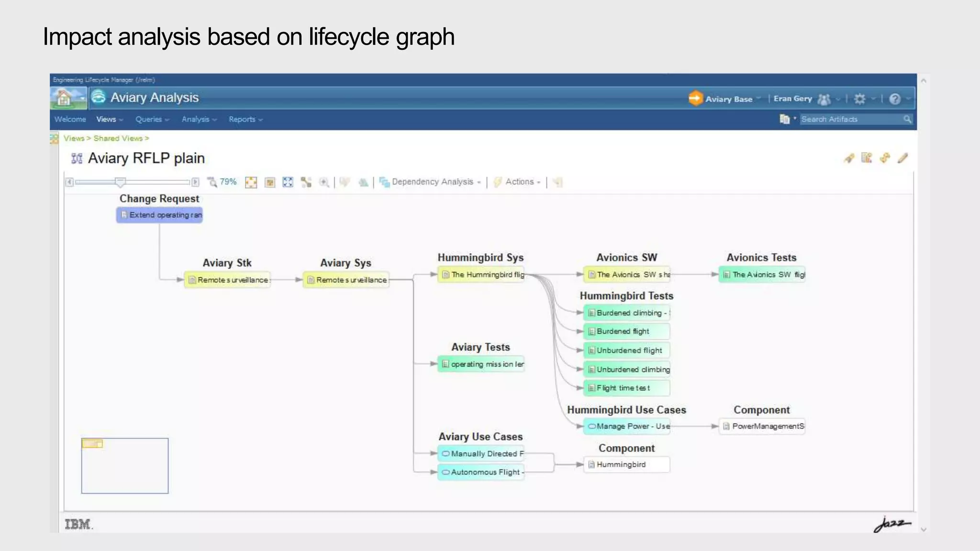This screenshot has height=551, width=980.
Task: Click the small arrow next to the Home icon
Action: pos(82,98)
